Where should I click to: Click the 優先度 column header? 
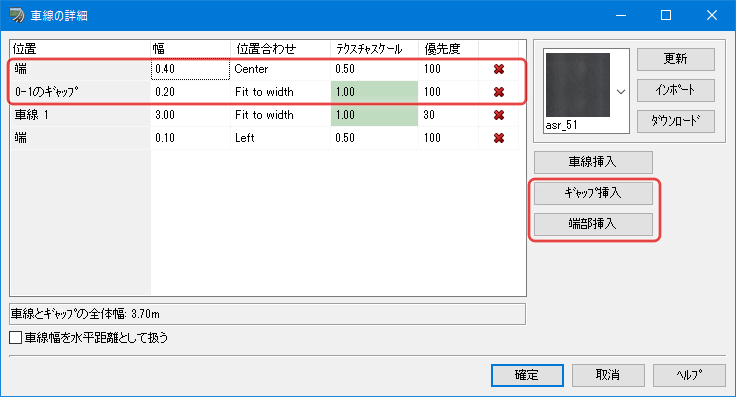[x=449, y=49]
